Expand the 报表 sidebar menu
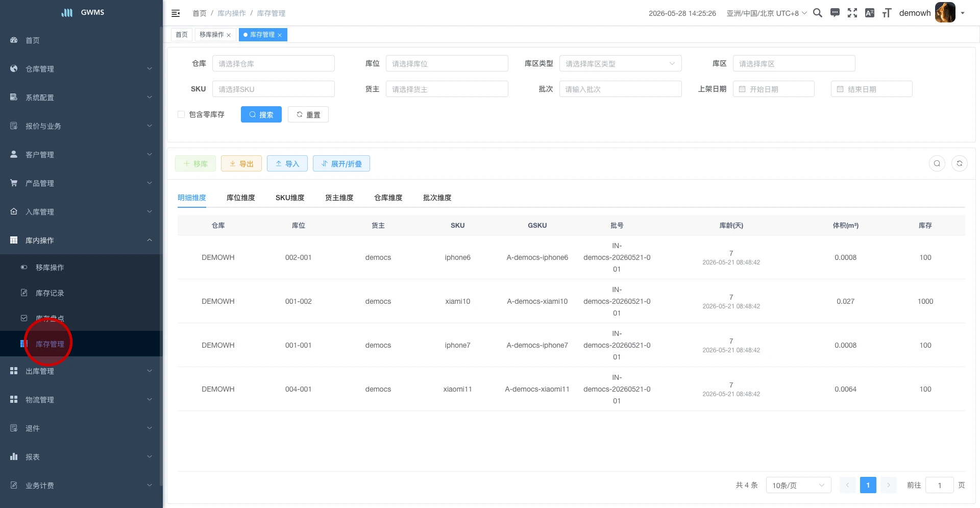 82,457
